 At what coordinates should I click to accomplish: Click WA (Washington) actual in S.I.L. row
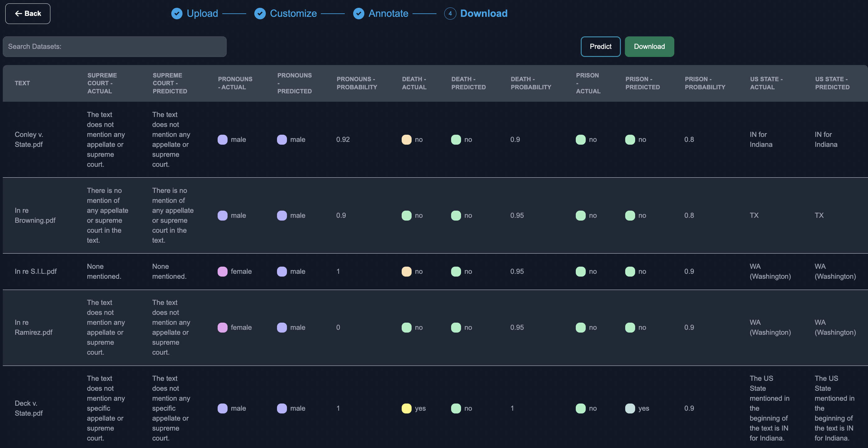click(770, 271)
